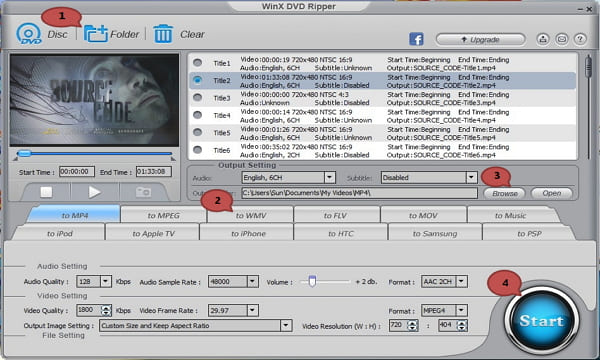
Task: Choose the Title4 radio button
Action: [197, 115]
